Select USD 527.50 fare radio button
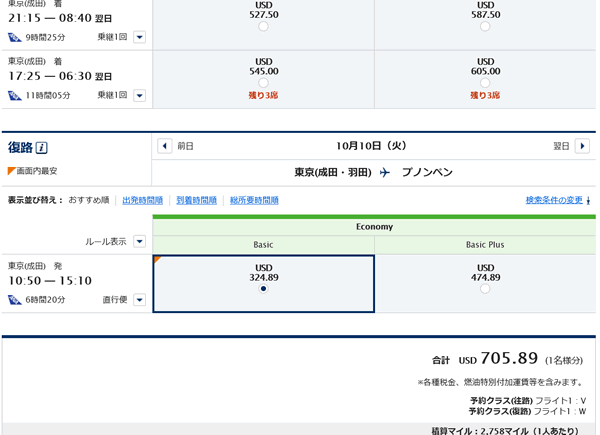This screenshot has width=600, height=435. (263, 27)
